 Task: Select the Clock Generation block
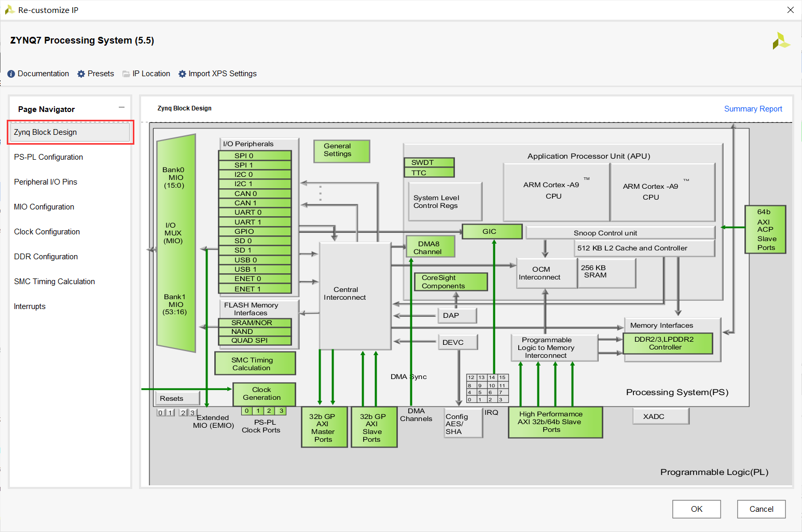pyautogui.click(x=264, y=394)
